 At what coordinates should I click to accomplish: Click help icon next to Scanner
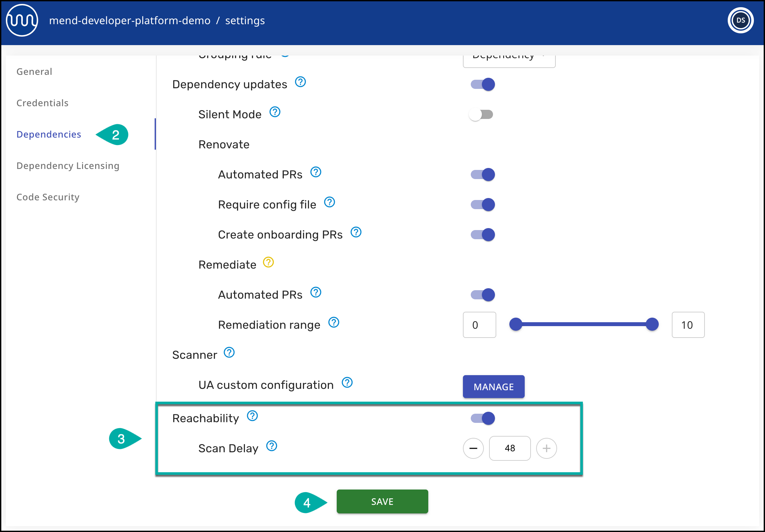[x=229, y=353]
